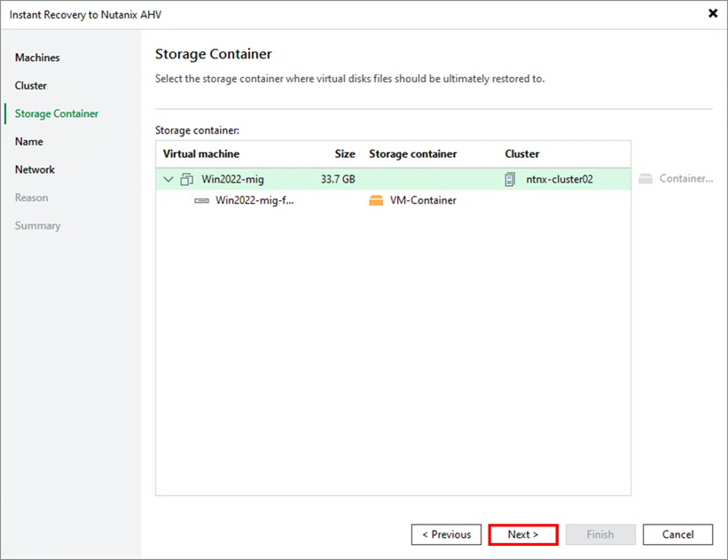Viewport: 728px width, 560px height.
Task: Click the Finish button
Action: pyautogui.click(x=600, y=534)
